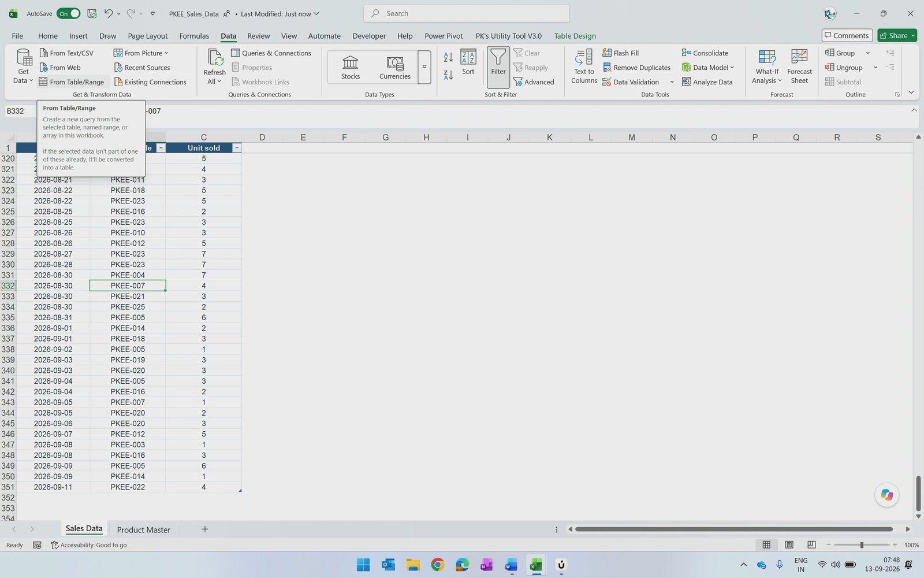
Task: Select Currencies data type
Action: point(395,67)
